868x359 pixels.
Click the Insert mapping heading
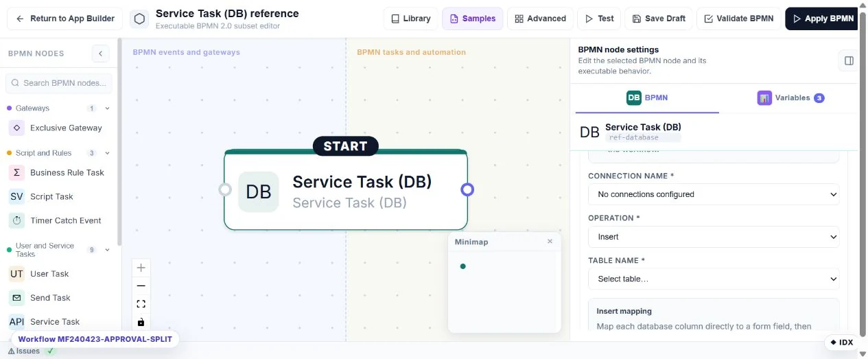pos(624,312)
